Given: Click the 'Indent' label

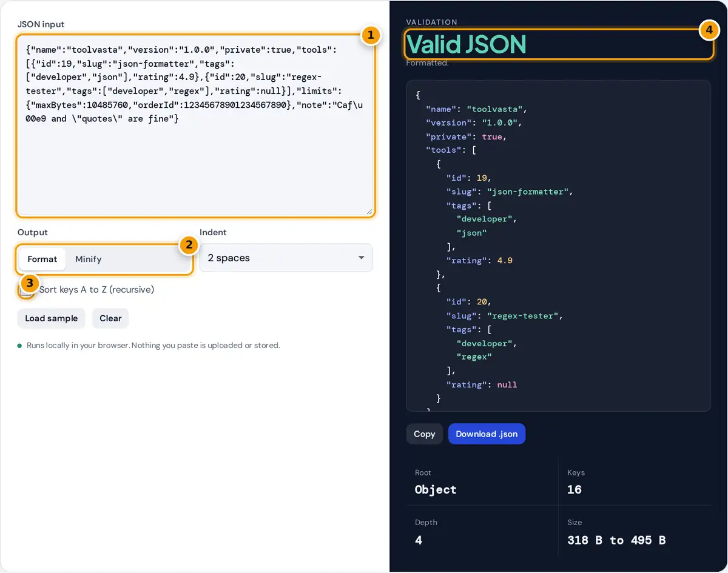Looking at the screenshot, I should (213, 232).
